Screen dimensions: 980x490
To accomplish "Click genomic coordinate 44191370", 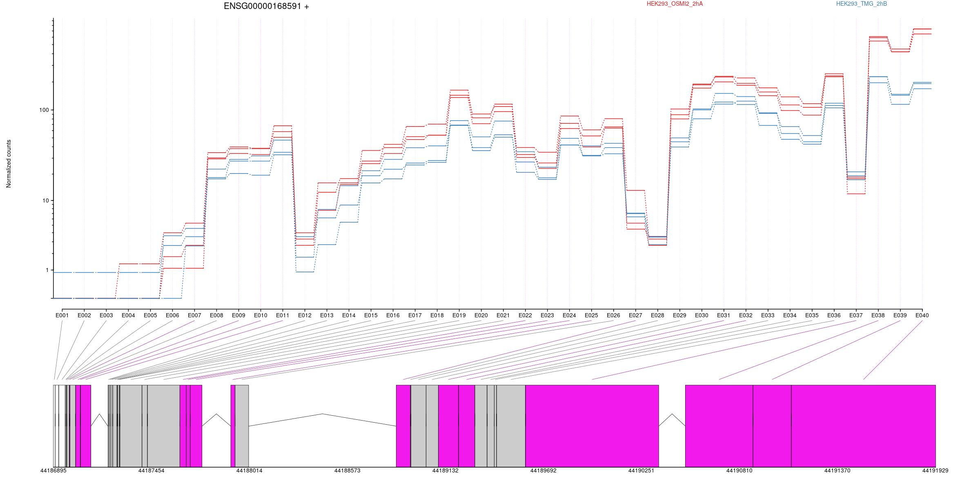I will coord(837,470).
